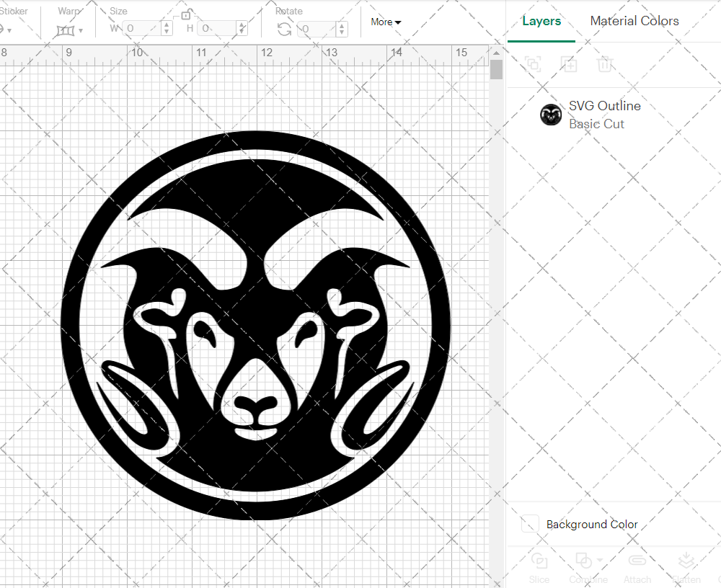Switch to the Material Colors tab

[634, 21]
